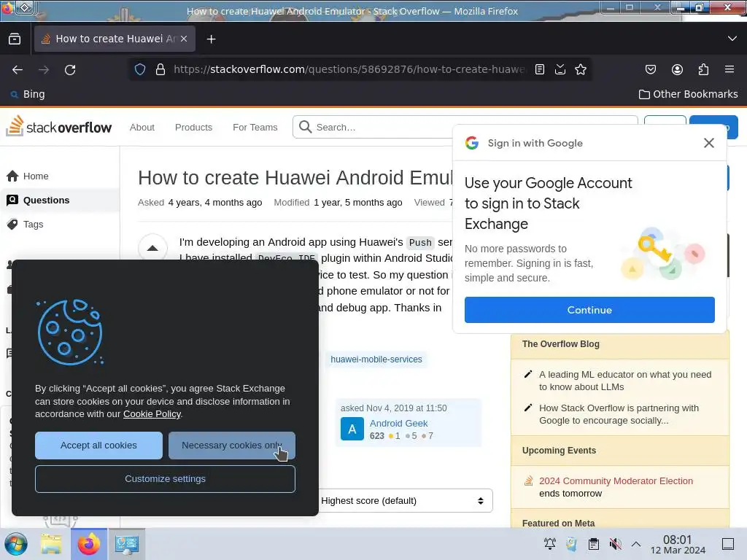Viewport: 747px width, 560px height.
Task: Click the forward navigation arrow
Action: pos(44,69)
